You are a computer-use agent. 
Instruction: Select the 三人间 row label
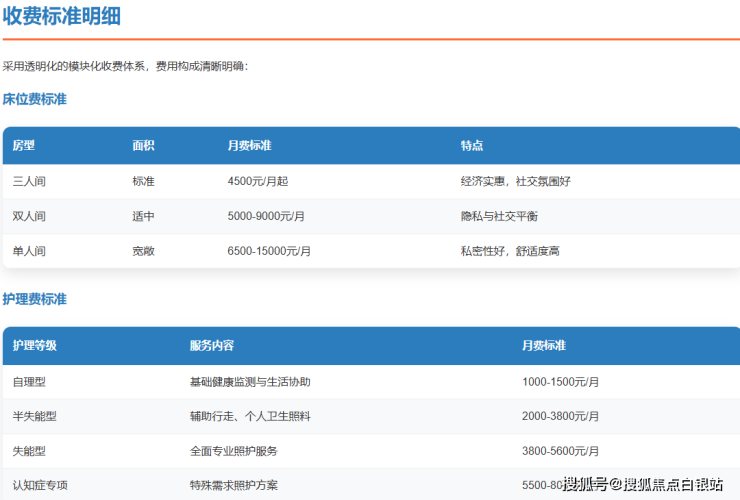point(29,182)
